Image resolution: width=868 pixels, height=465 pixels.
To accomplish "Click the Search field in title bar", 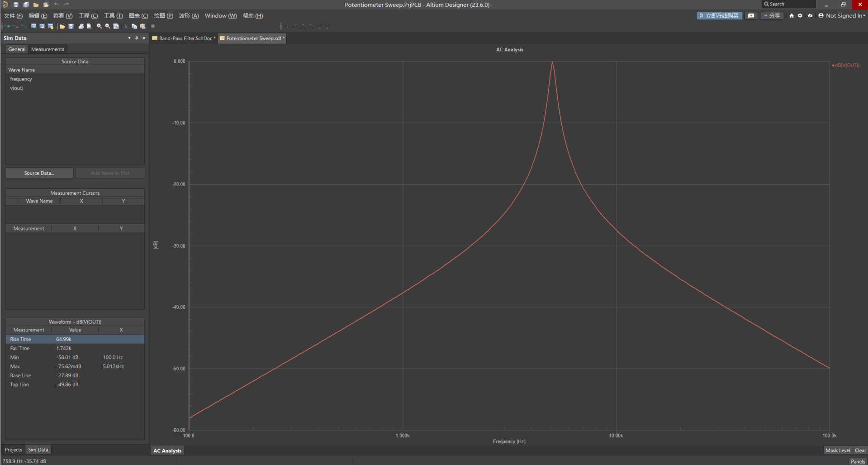I will [x=788, y=4].
